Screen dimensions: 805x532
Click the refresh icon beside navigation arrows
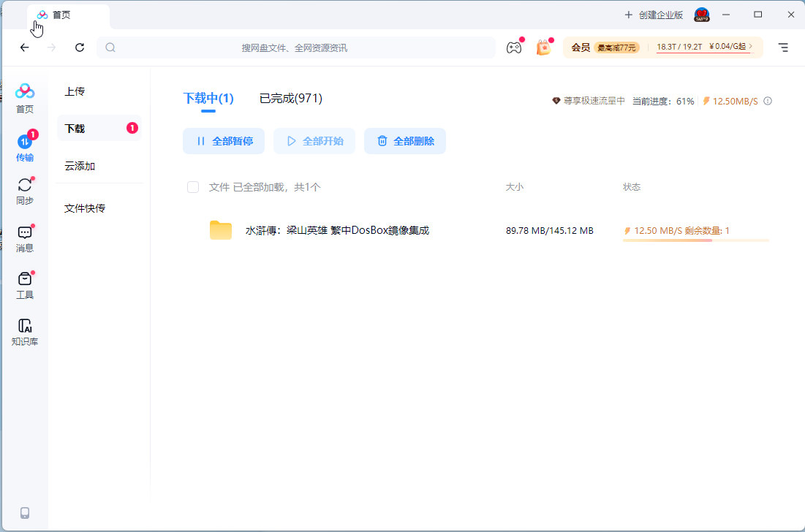pyautogui.click(x=80, y=47)
